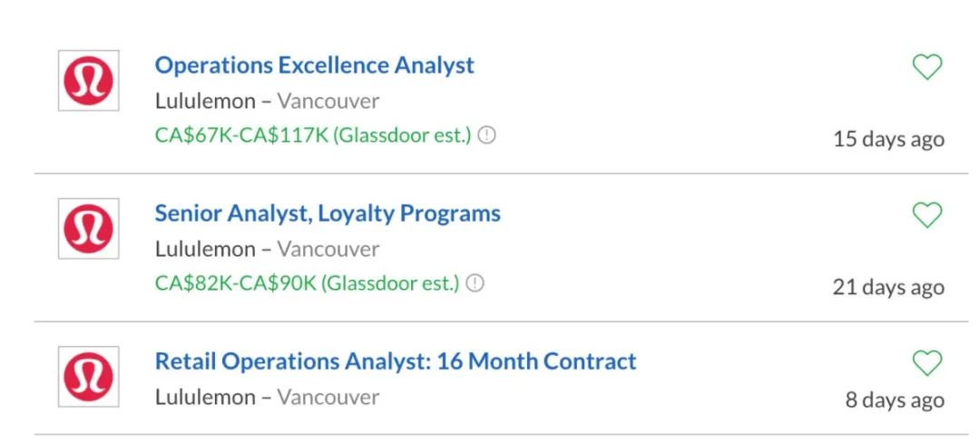980x445 pixels.
Task: Show info for CA$67K-CA$117K Glassdoor estimate
Action: point(487,135)
